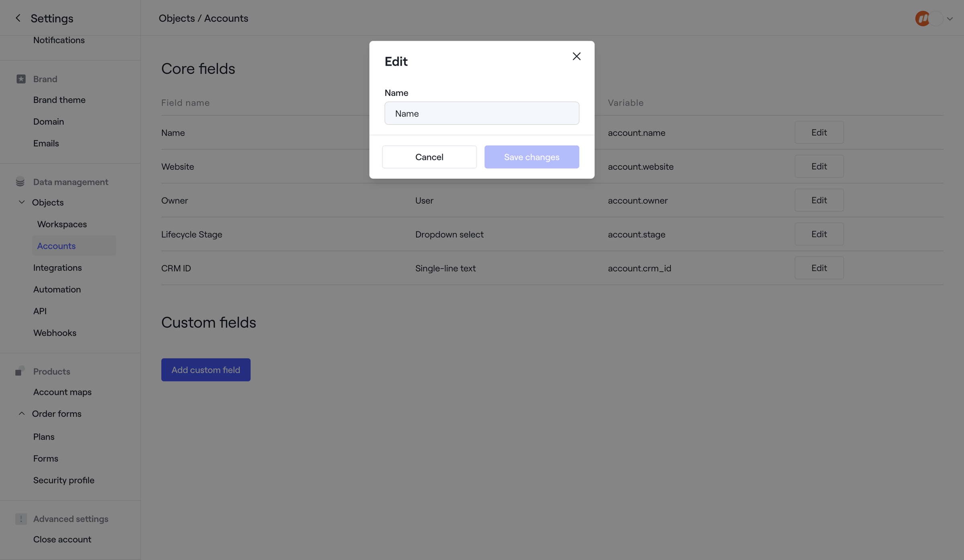Go to API settings

(x=40, y=311)
